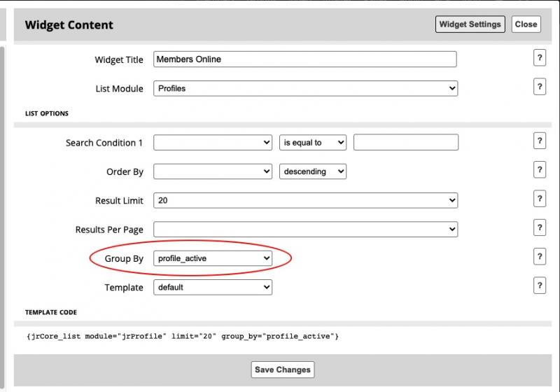Open the Group By profile_active dropdown
The image size is (560, 392).
(x=213, y=259)
